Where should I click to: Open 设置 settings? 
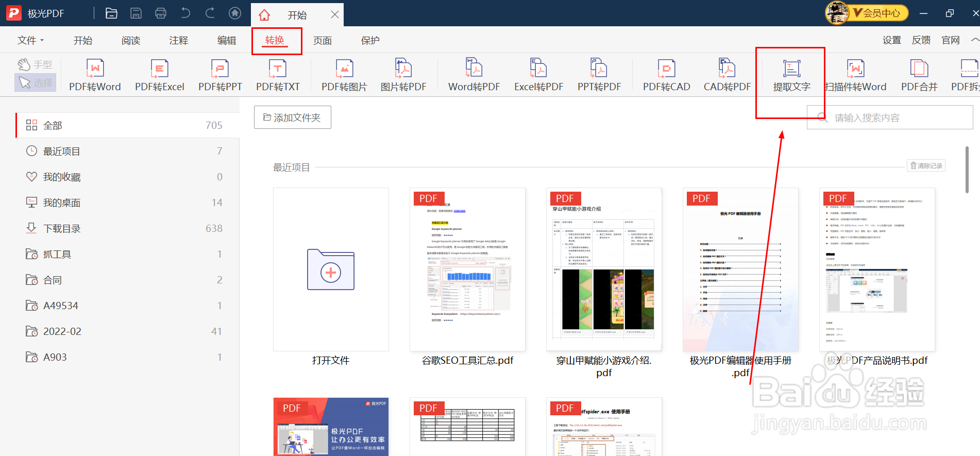pyautogui.click(x=892, y=40)
